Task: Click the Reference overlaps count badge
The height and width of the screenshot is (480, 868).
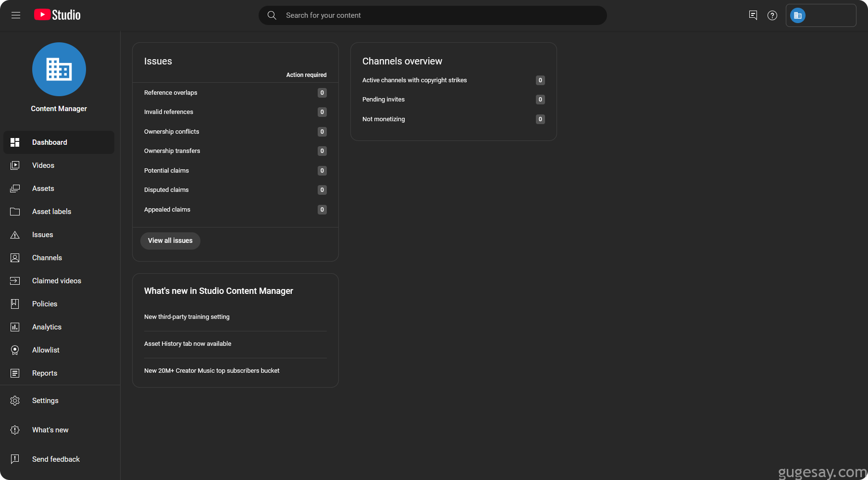Action: coord(322,93)
